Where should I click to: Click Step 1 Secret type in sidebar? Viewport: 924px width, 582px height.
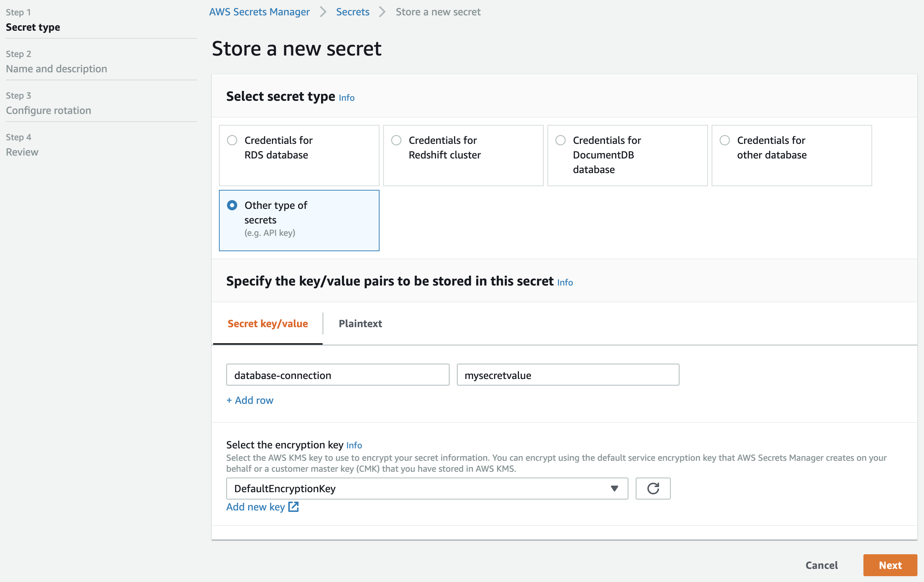[33, 20]
